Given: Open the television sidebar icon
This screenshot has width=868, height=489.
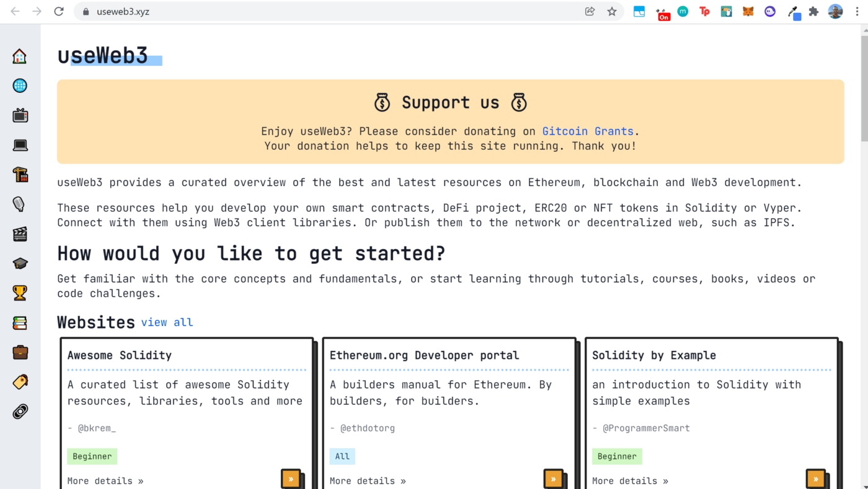Looking at the screenshot, I should [20, 115].
